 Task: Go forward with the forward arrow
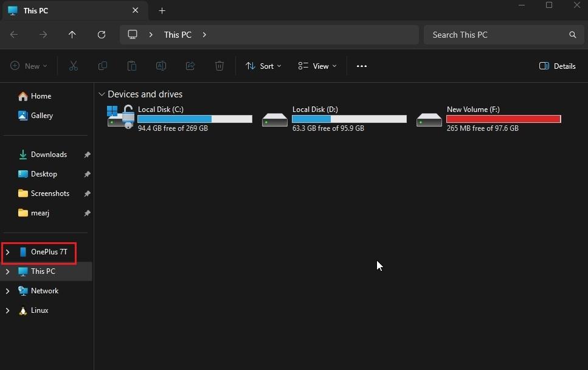click(x=43, y=35)
